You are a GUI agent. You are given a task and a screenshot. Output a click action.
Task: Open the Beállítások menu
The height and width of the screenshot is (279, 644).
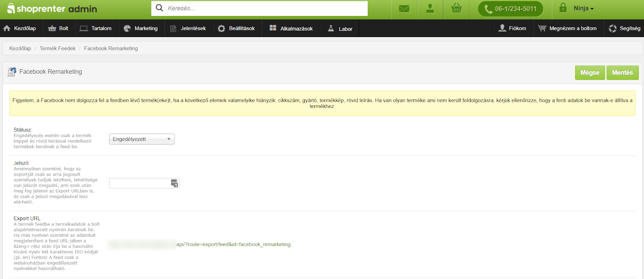[x=237, y=28]
